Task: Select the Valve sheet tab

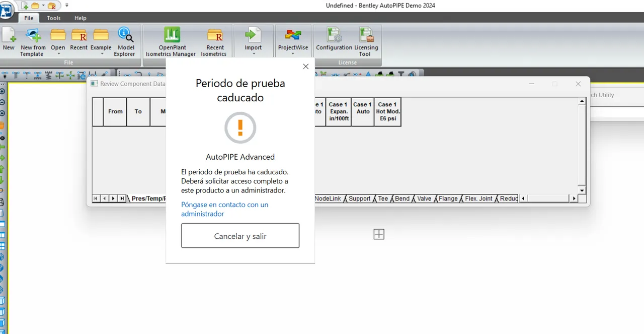Action: click(424, 198)
